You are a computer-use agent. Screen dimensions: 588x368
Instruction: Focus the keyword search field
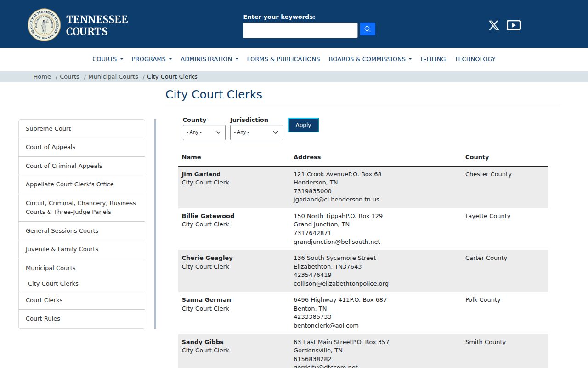pyautogui.click(x=300, y=30)
